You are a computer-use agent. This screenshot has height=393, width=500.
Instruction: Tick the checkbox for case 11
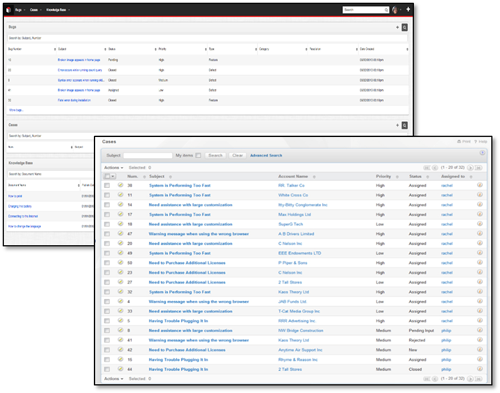click(107, 195)
